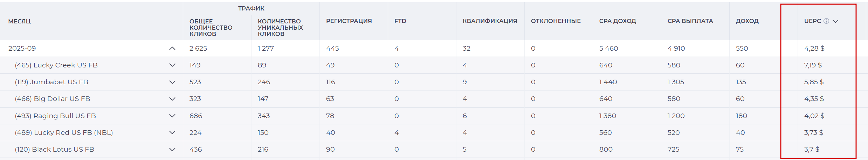Expand the Jumbabet US FB row
Image resolution: width=868 pixels, height=160 pixels.
point(172,82)
